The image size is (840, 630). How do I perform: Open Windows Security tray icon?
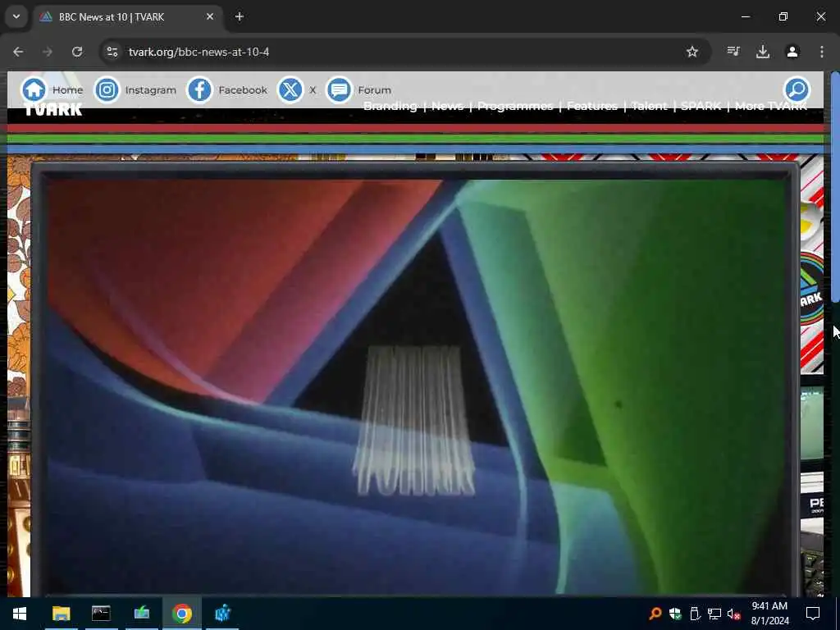675,614
